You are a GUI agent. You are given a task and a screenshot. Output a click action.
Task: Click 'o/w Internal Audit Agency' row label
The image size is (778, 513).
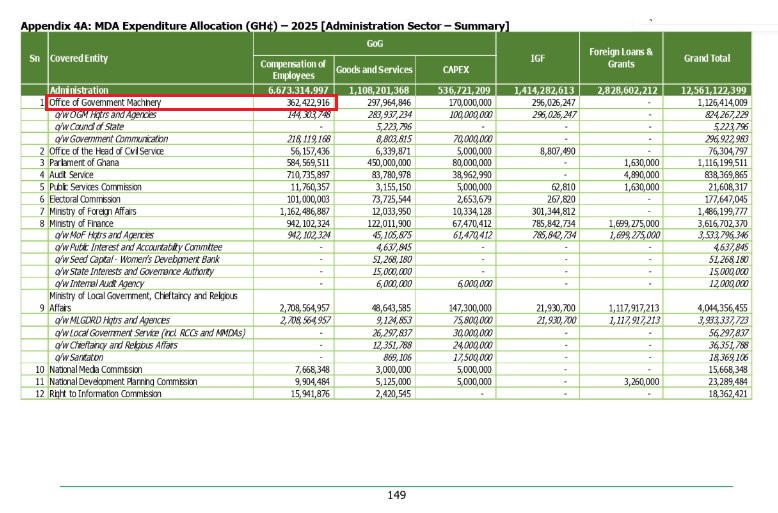[x=99, y=284]
